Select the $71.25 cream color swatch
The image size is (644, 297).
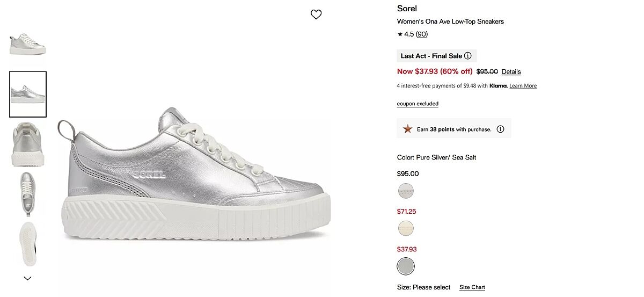point(406,228)
